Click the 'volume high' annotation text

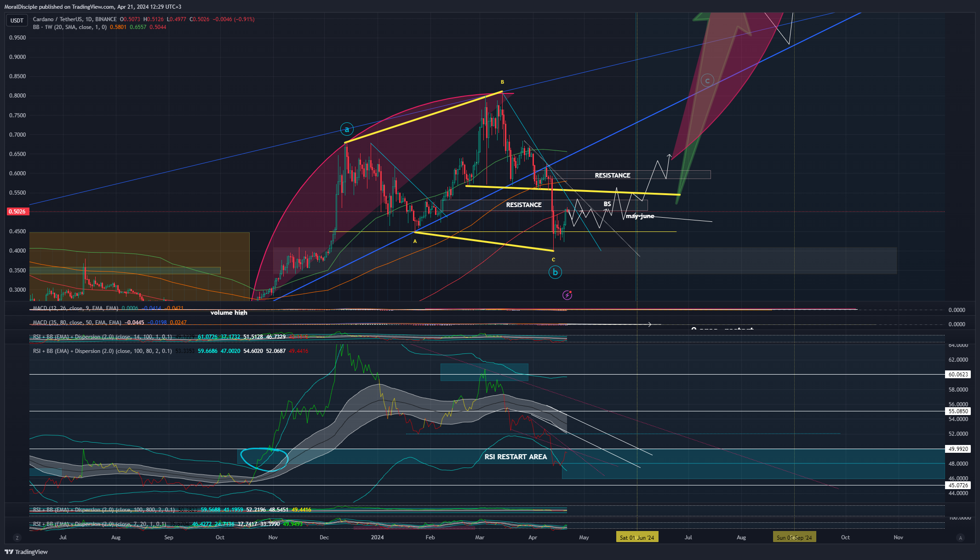229,313
